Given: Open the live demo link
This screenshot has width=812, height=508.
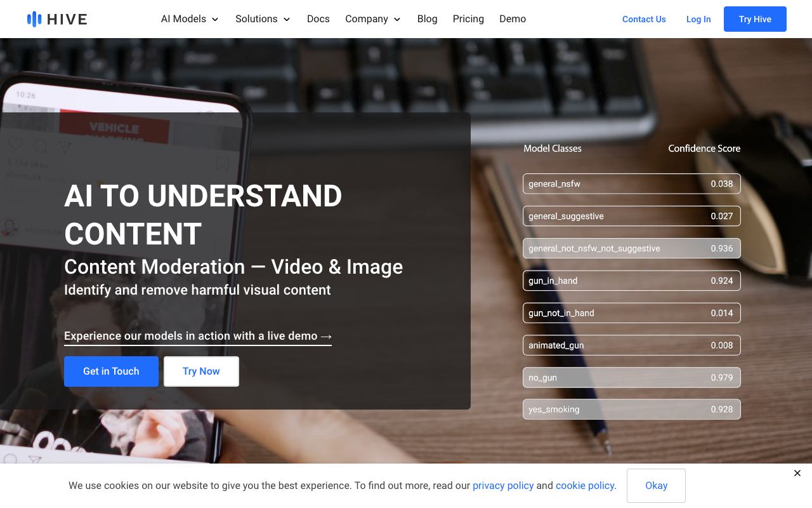Looking at the screenshot, I should 198,336.
